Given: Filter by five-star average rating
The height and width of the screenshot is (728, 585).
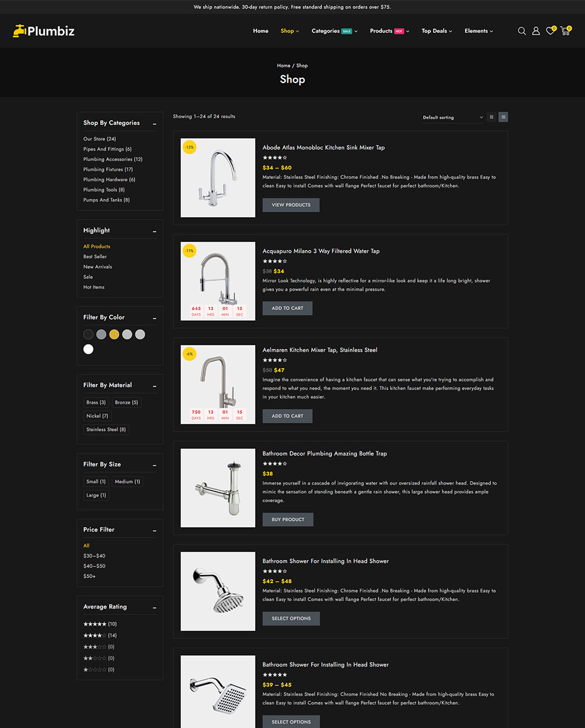Looking at the screenshot, I should pos(95,624).
